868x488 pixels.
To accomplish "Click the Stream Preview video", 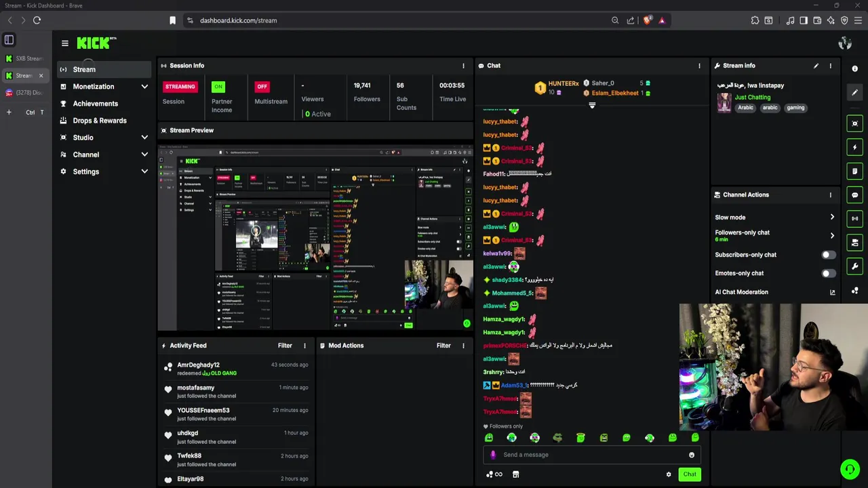I will point(315,237).
